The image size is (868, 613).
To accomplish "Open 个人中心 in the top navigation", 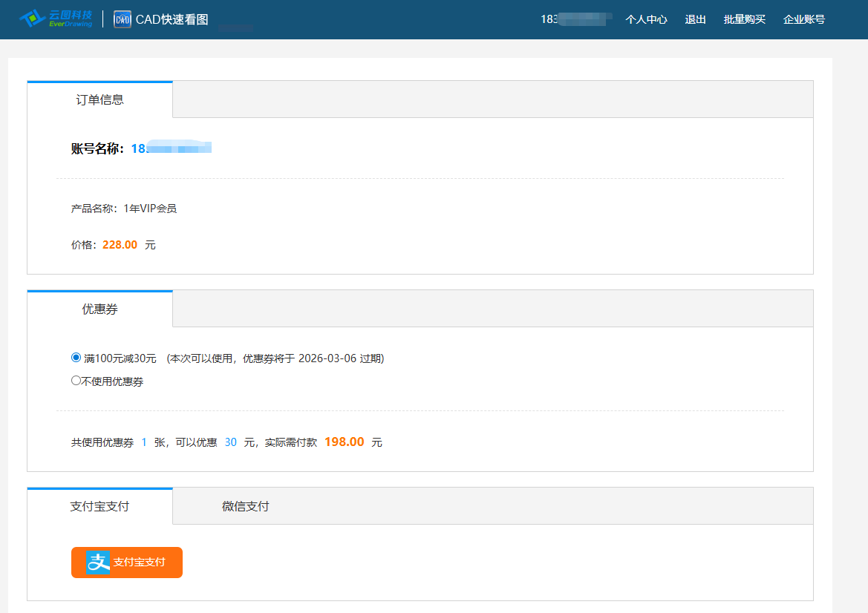I will [x=646, y=19].
